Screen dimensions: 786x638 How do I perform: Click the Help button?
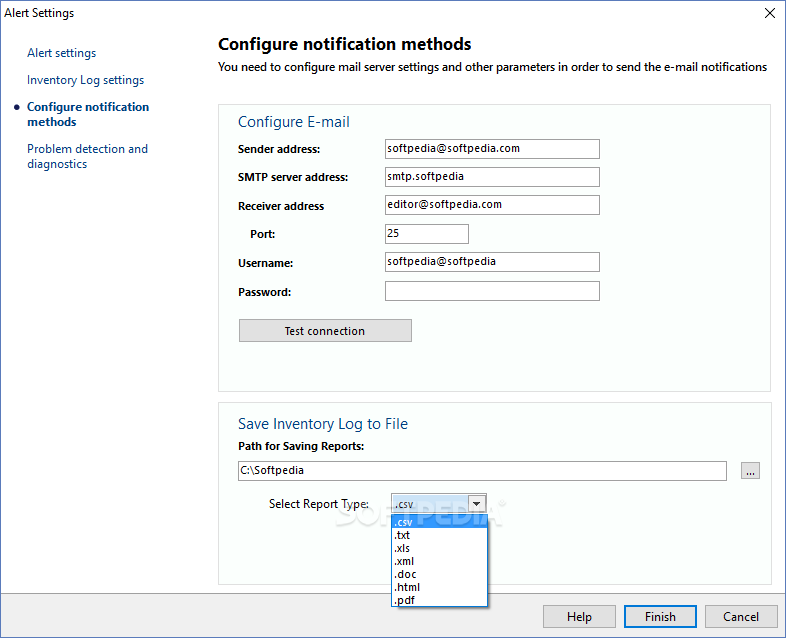579,617
